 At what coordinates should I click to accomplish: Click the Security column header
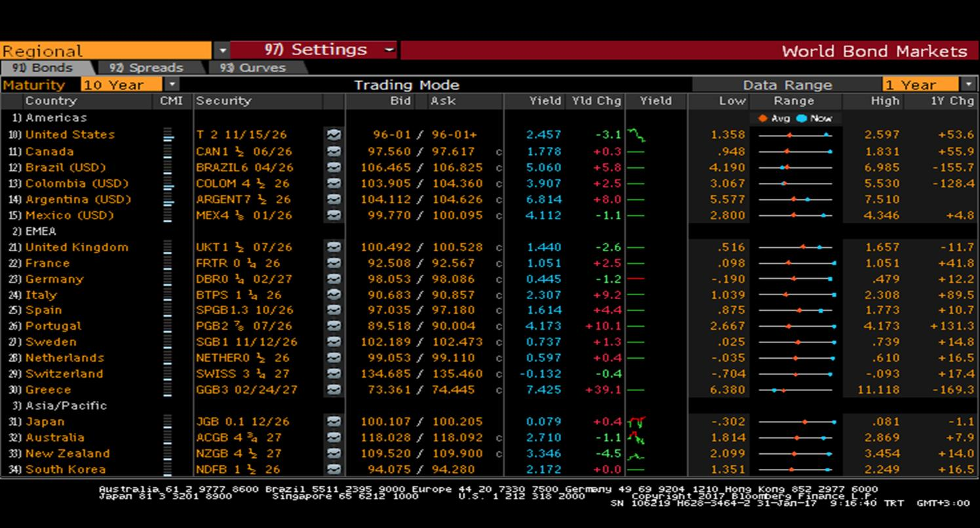[224, 101]
